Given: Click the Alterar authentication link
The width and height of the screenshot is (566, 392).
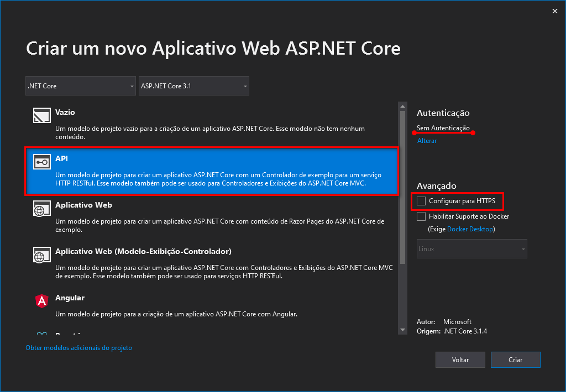Looking at the screenshot, I should (427, 141).
